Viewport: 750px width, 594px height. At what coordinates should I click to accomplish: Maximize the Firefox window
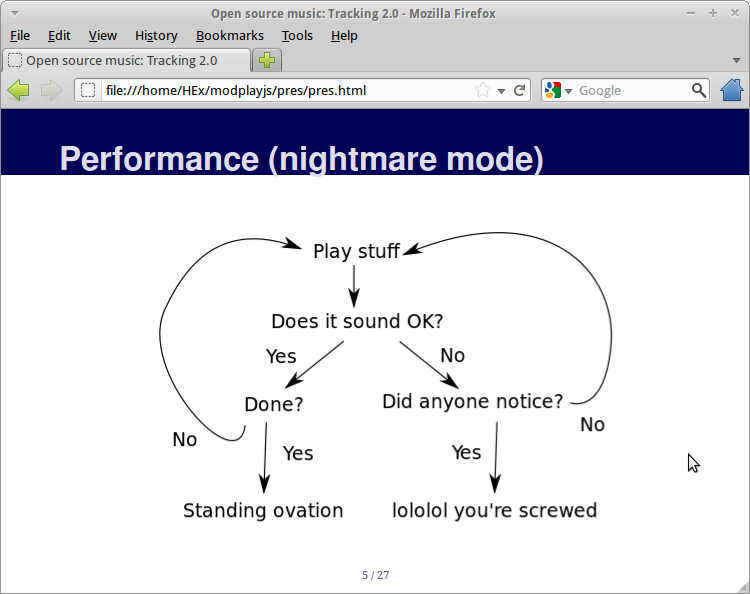pos(713,13)
